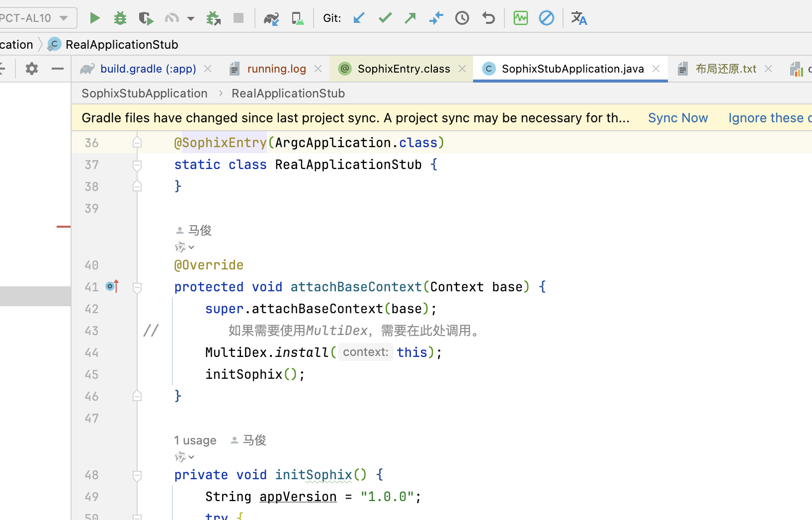Screen dimensions: 812x520
Task: Open the green waveform profiler icon
Action: (x=521, y=18)
